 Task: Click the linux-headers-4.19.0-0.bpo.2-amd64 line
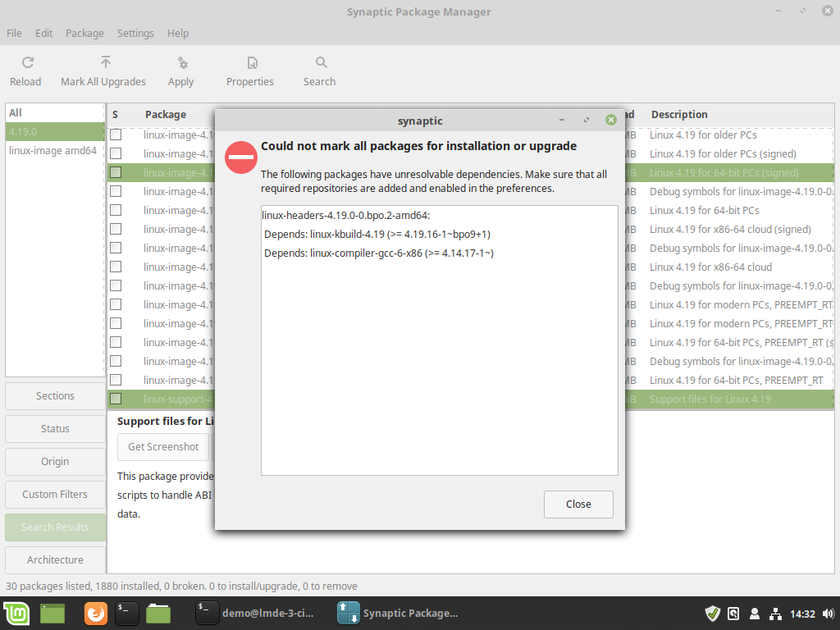point(346,216)
